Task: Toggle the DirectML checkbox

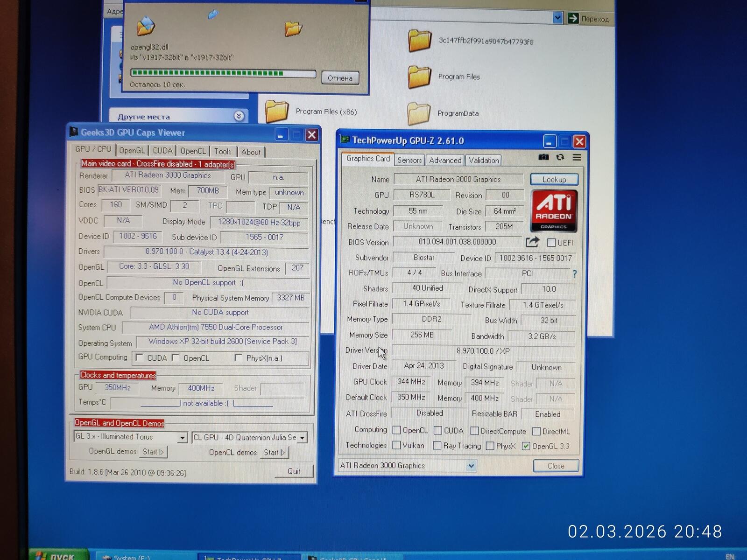Action: point(536,431)
